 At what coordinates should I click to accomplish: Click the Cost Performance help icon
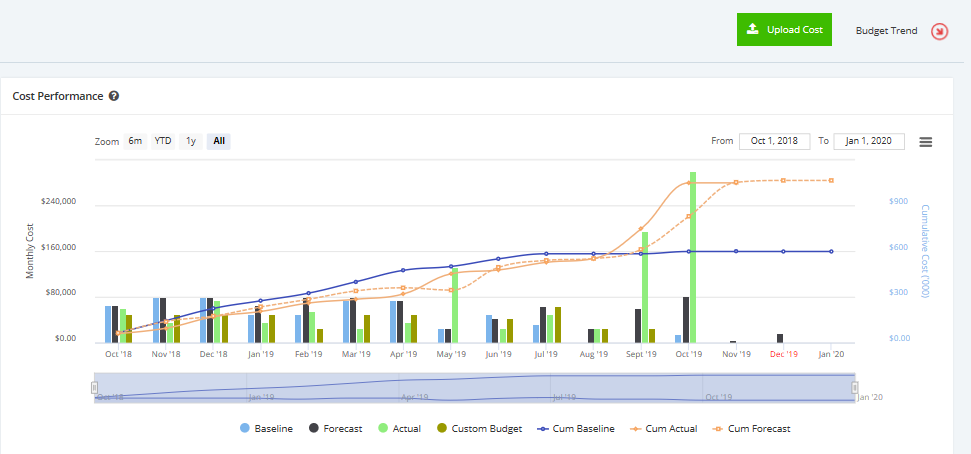click(114, 96)
